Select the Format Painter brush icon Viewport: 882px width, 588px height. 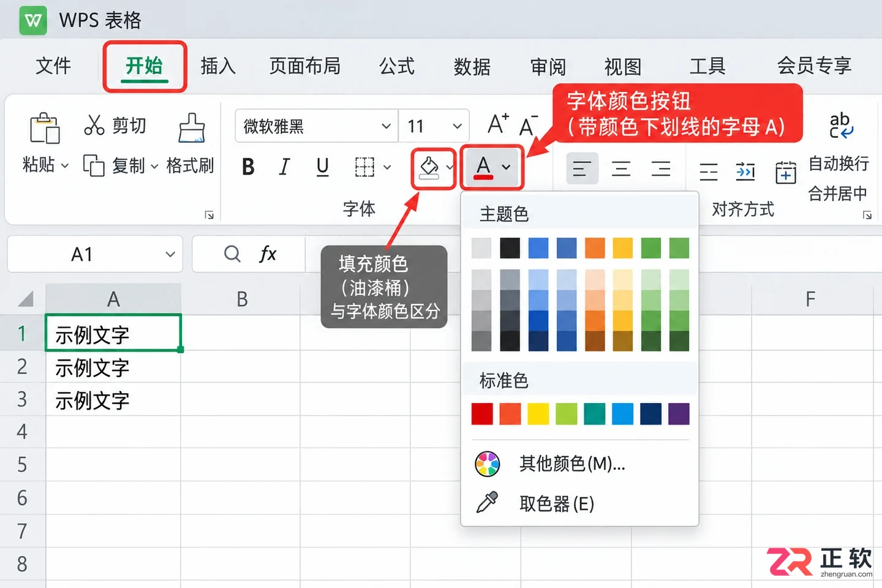[192, 127]
